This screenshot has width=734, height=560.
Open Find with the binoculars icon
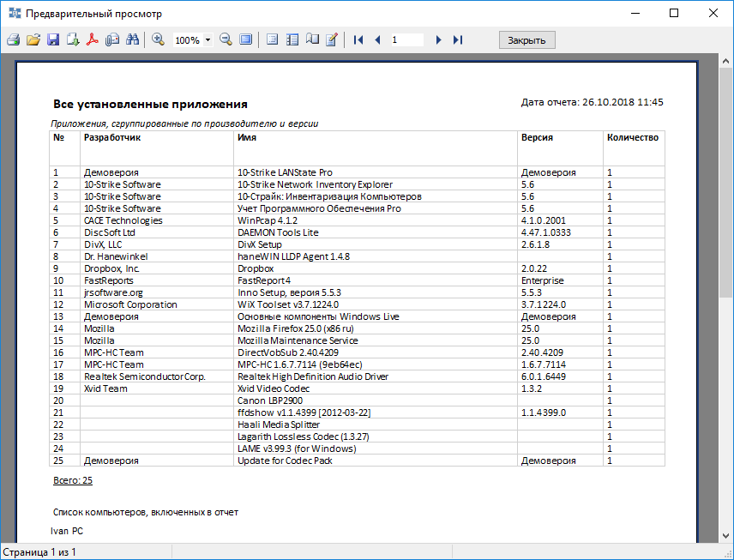tap(132, 39)
